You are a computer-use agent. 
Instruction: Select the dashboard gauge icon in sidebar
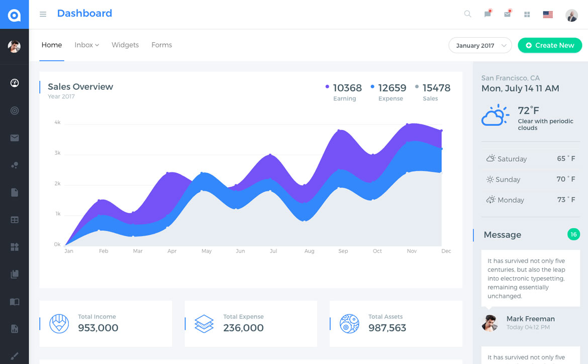click(x=15, y=83)
